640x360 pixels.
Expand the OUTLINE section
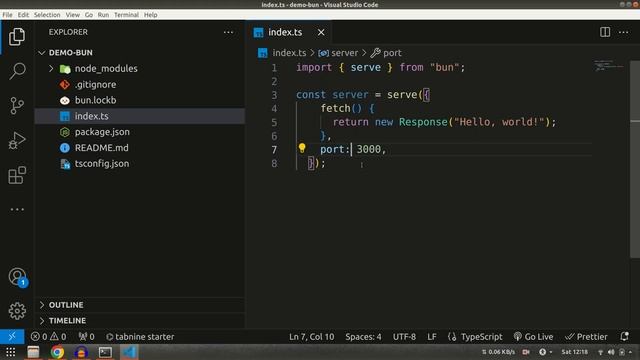140,305
